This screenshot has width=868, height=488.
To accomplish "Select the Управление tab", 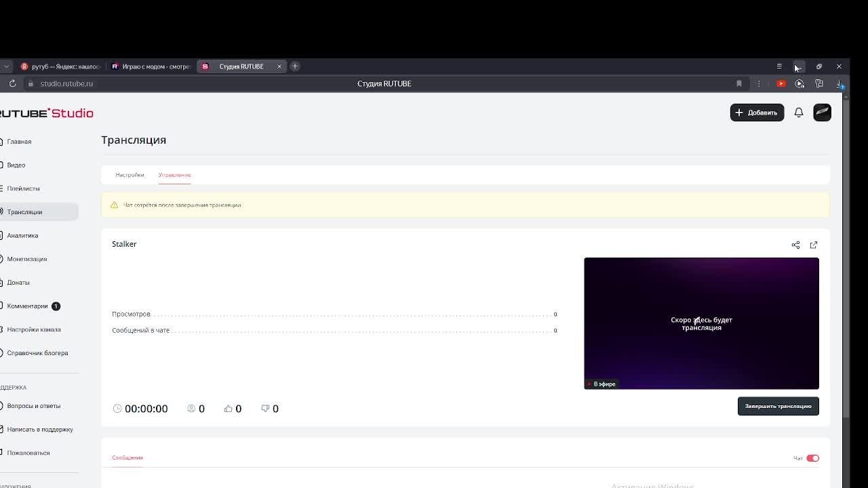I will click(174, 175).
